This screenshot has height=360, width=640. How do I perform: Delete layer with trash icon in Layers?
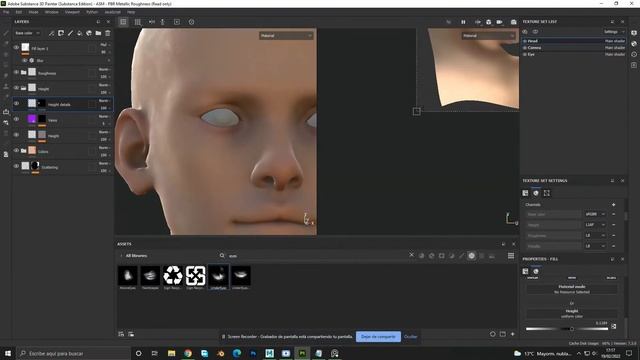point(108,33)
